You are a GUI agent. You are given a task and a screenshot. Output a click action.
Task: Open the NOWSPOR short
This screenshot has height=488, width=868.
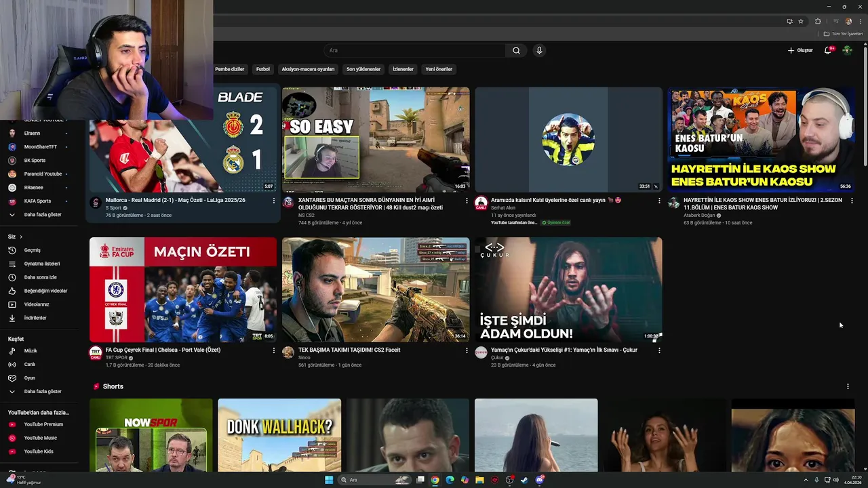[151, 435]
